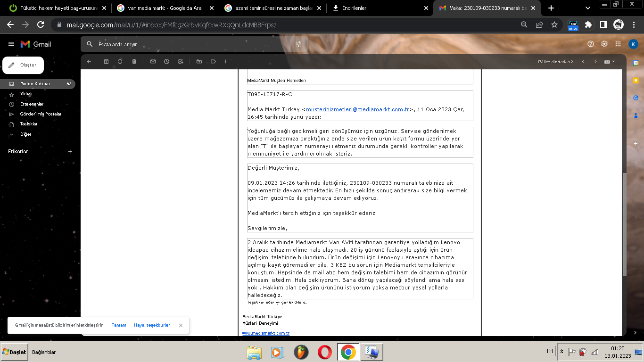Get add-ons with the side panel plus
The image size is (644, 362).
point(636,143)
